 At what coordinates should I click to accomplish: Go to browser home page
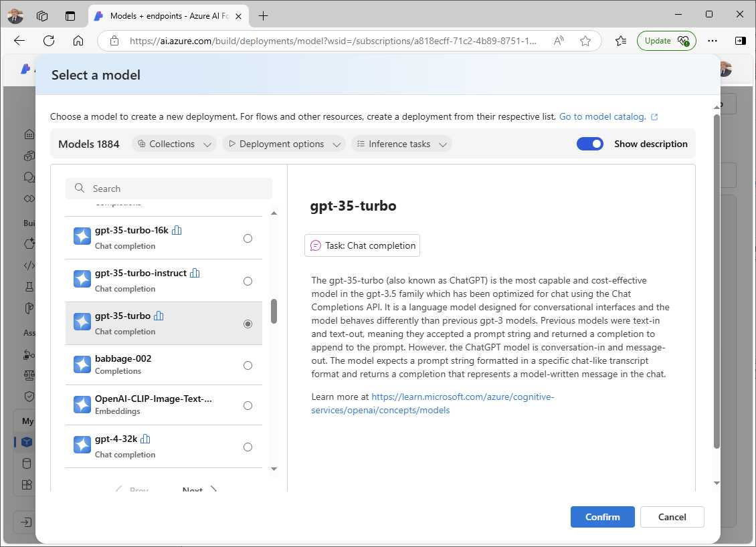[78, 41]
